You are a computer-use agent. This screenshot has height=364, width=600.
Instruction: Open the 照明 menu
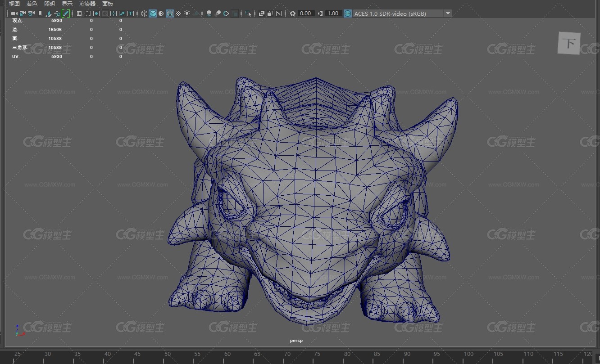[x=50, y=4]
